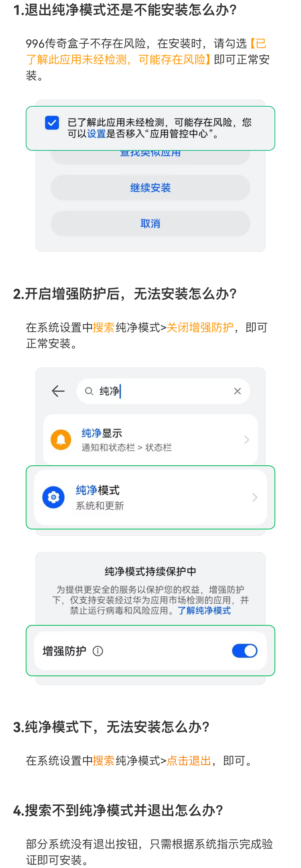This screenshot has height=868, width=301.
Task: Open the 了解纯净模式 link
Action: [x=204, y=610]
